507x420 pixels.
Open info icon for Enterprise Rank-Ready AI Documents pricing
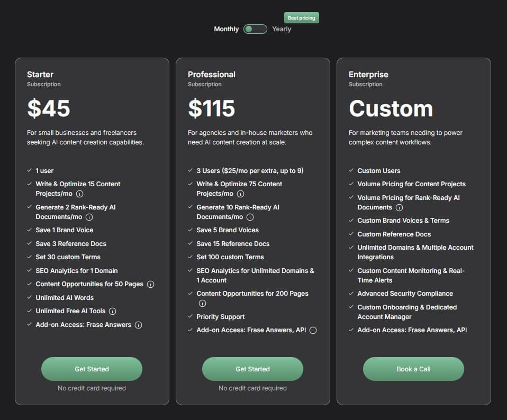(399, 207)
